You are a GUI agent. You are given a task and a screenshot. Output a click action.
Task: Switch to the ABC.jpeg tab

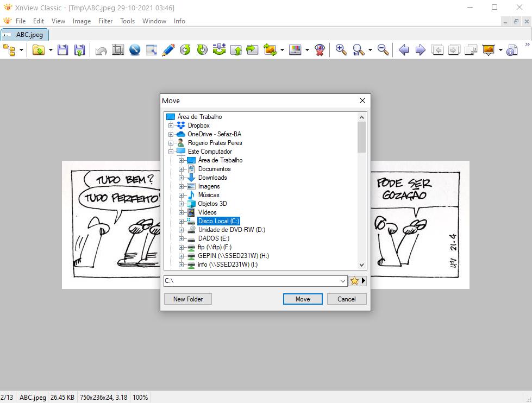[24, 35]
